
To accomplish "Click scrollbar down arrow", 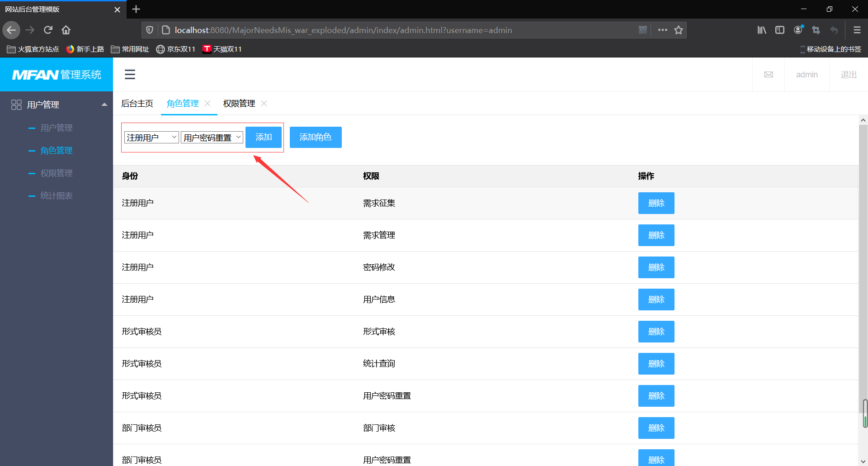I will pos(863,461).
